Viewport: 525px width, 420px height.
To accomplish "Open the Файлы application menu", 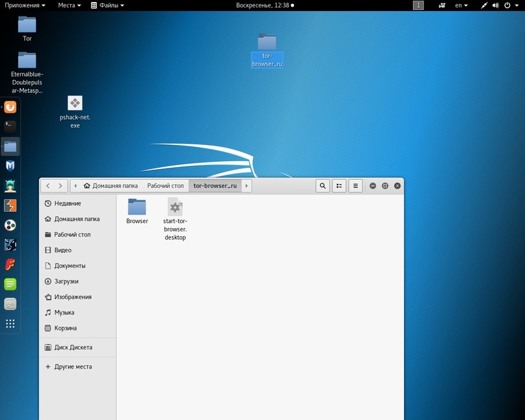I will click(x=107, y=5).
